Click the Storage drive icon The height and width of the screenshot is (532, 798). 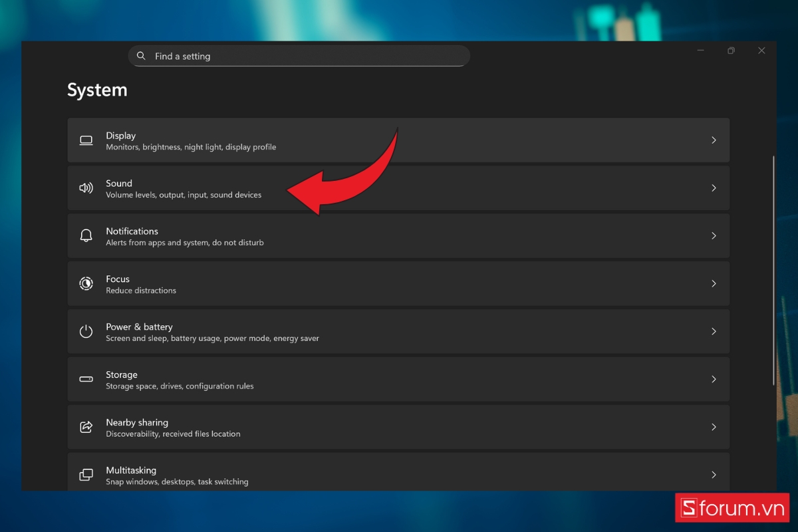tap(86, 379)
